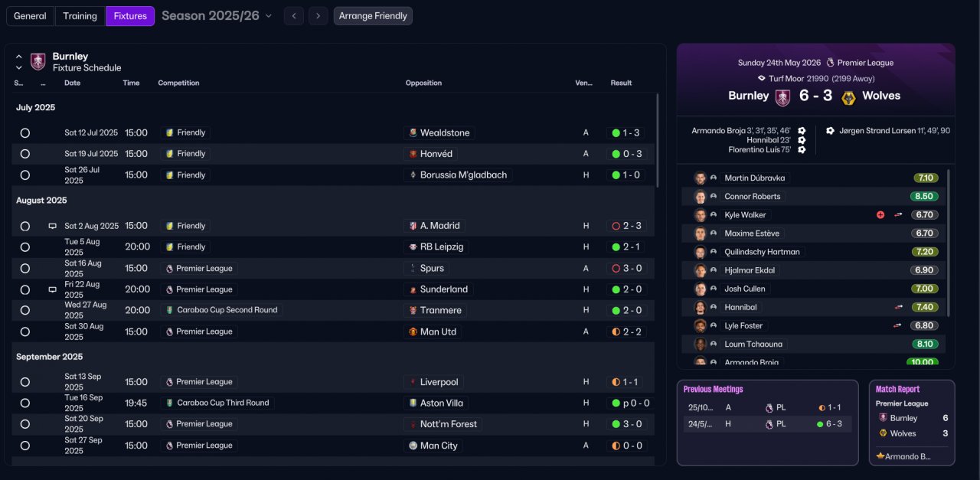Select 25/10 away previous meeting row
980x480 pixels.
pyautogui.click(x=767, y=408)
